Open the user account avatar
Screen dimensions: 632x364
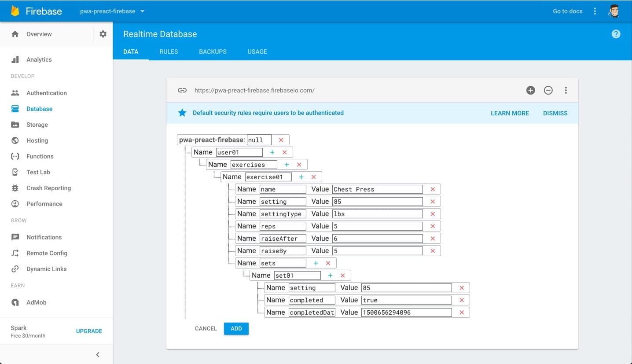614,11
